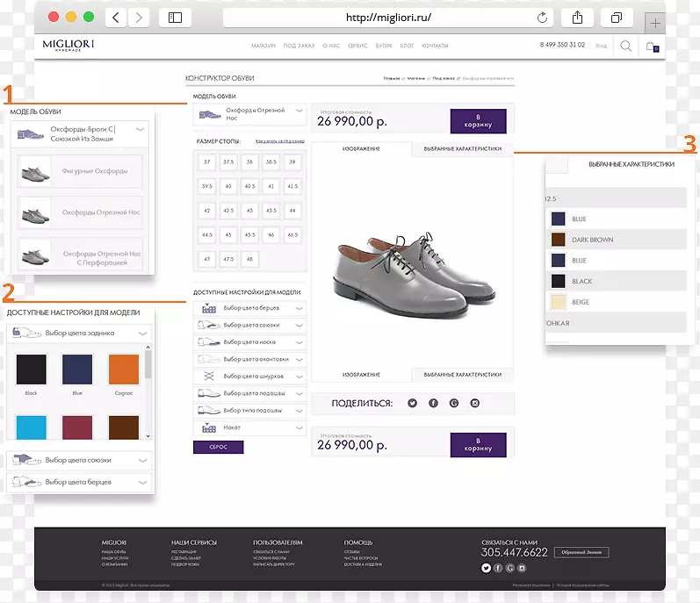Screen dimensions: 700x603
Task: Select foot size 42.5
Action: 228,210
